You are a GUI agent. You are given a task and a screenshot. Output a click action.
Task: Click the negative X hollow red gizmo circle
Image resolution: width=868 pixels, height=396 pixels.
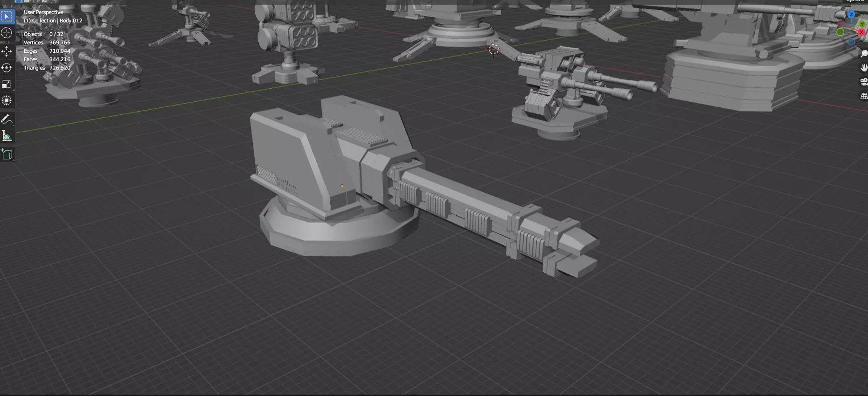(841, 24)
